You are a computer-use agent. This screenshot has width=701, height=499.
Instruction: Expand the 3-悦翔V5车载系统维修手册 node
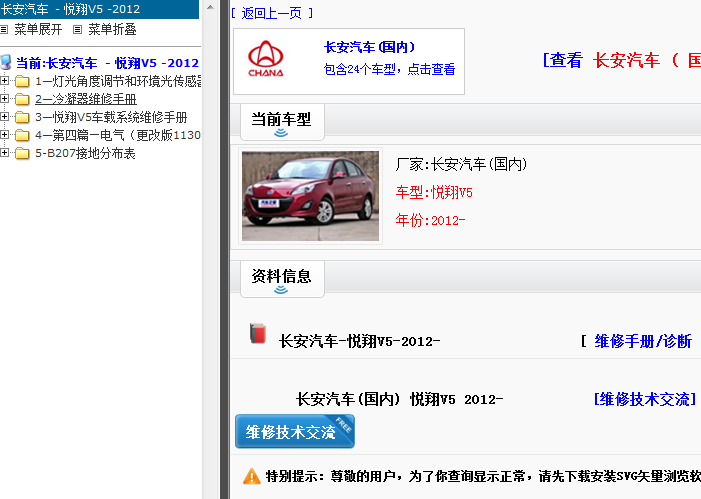tap(4, 117)
